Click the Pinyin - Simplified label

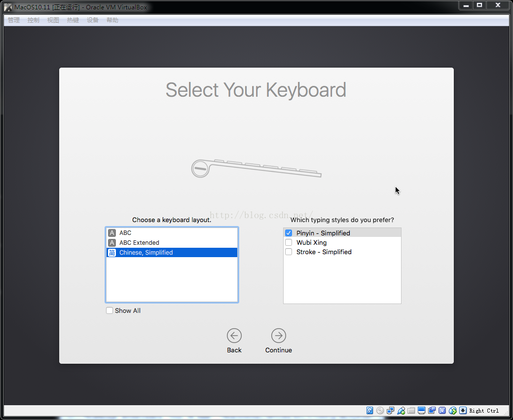[x=323, y=233]
